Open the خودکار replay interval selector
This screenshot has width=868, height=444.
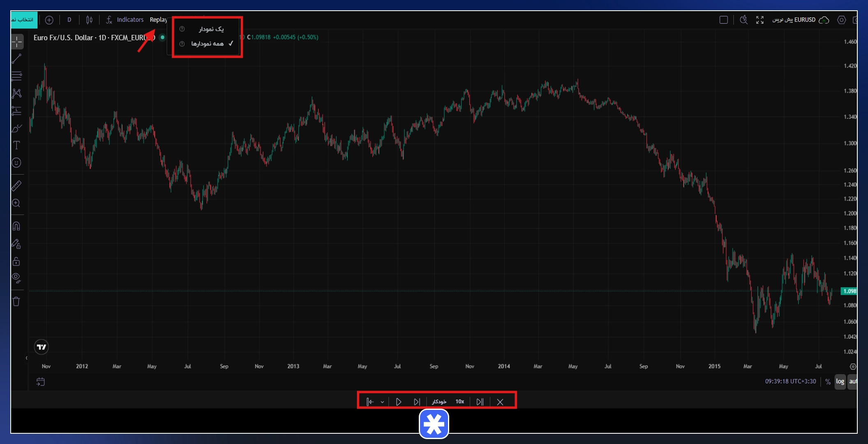click(439, 402)
